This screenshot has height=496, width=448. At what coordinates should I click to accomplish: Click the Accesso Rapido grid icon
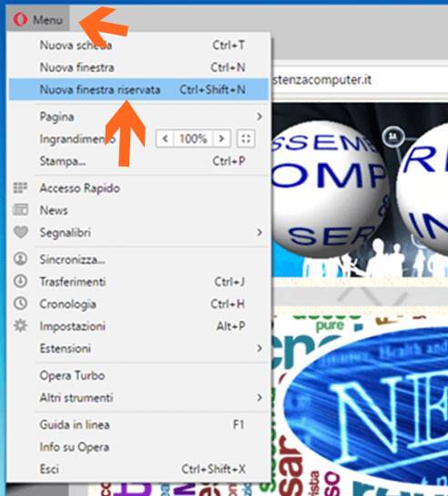[x=21, y=187]
